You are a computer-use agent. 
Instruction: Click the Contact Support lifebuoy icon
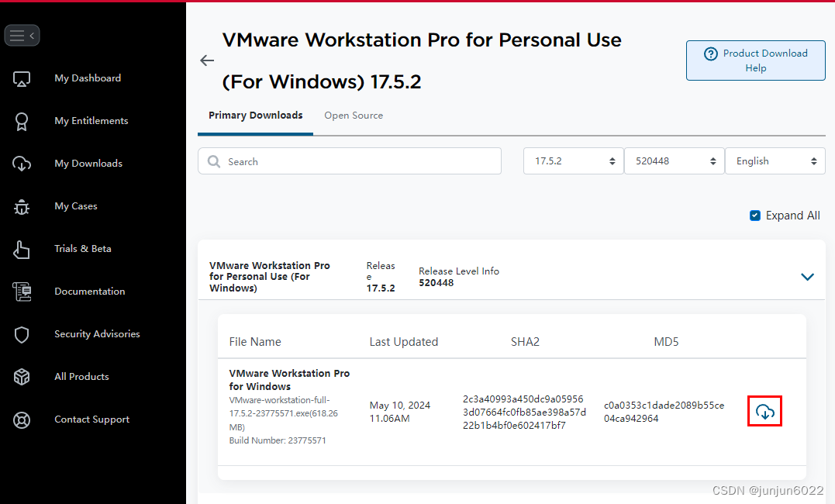pyautogui.click(x=21, y=419)
